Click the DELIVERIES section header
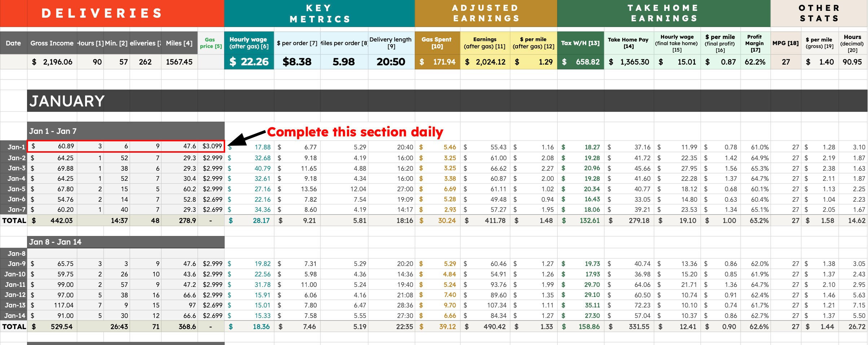The image size is (868, 345). tap(102, 13)
